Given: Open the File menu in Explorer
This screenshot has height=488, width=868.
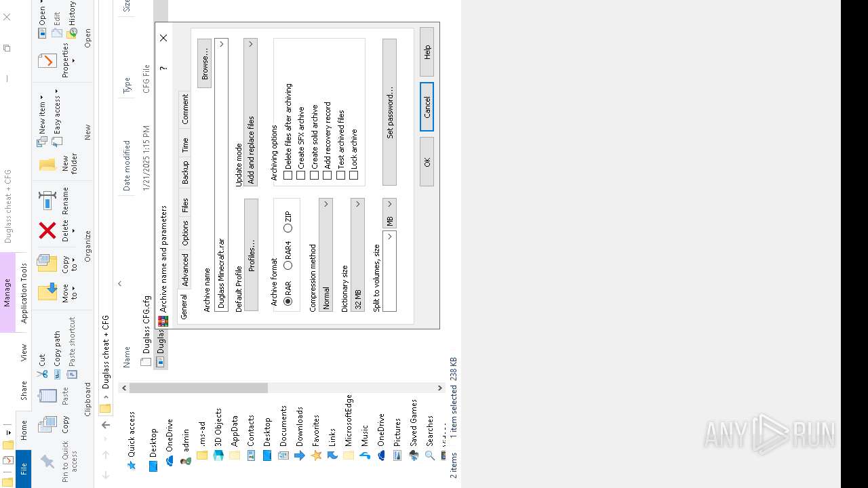Looking at the screenshot, I should pos(24,469).
